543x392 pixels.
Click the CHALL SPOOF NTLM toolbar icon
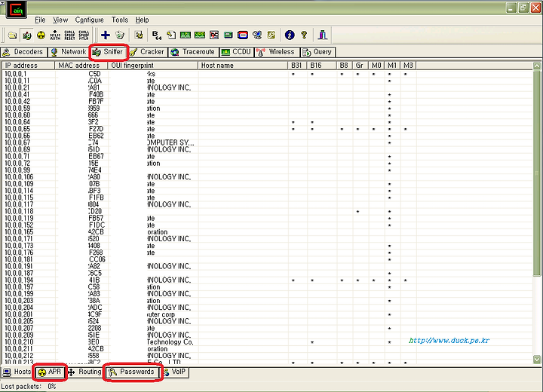[x=84, y=35]
